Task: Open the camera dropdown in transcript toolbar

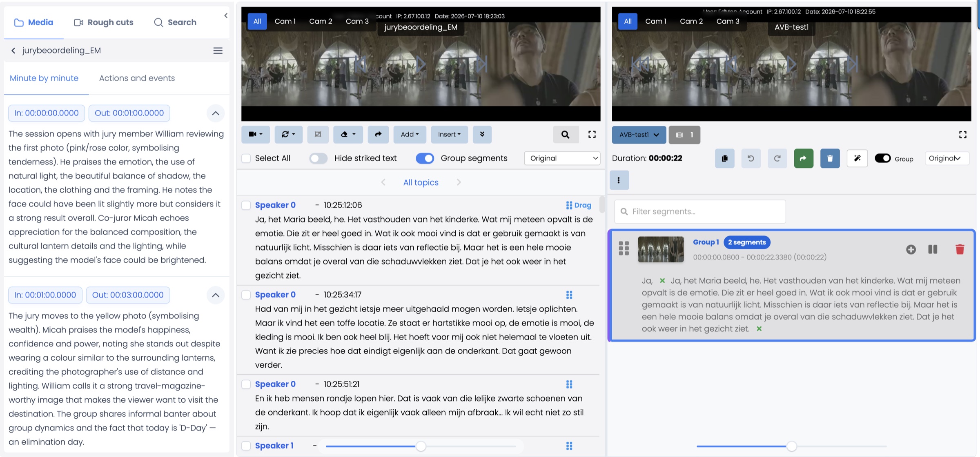Action: [256, 134]
